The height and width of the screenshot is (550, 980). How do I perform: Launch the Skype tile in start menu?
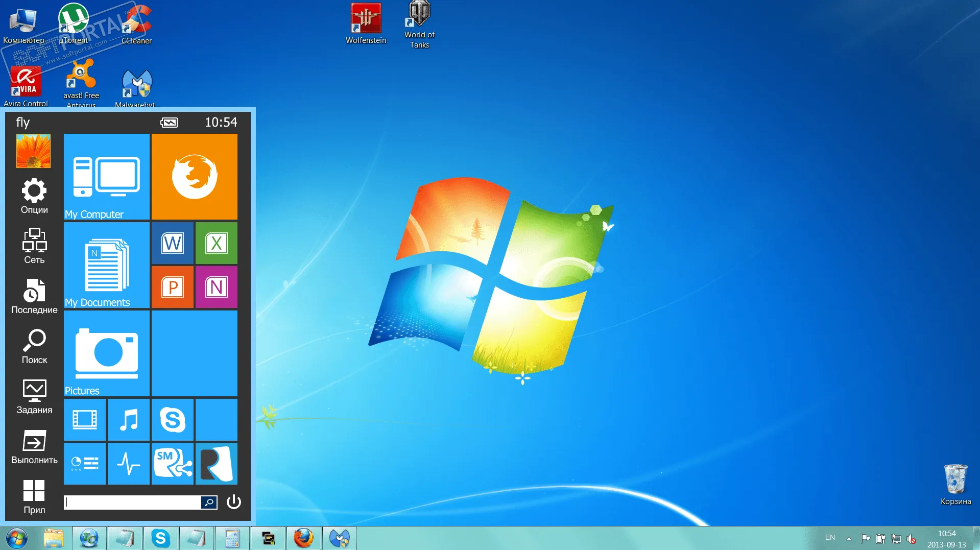pyautogui.click(x=172, y=420)
